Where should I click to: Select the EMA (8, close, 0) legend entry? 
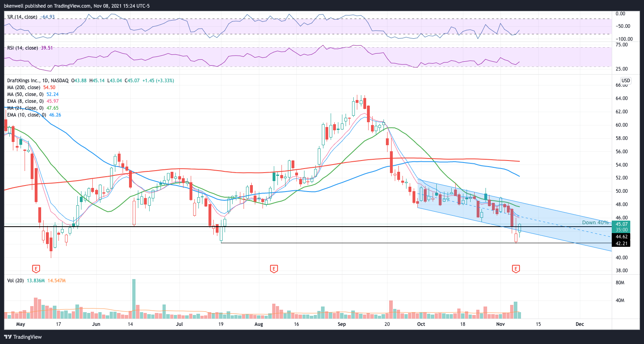pos(25,101)
